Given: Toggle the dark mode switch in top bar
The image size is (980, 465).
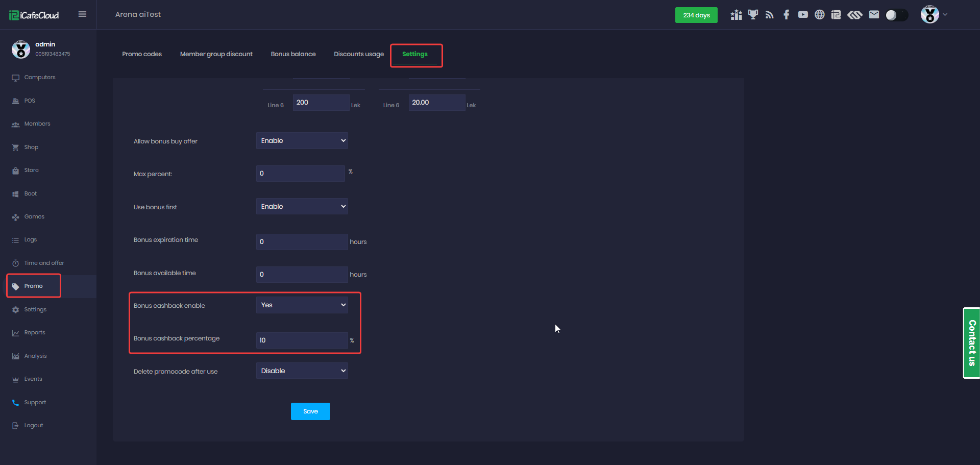Looking at the screenshot, I should click(x=896, y=15).
